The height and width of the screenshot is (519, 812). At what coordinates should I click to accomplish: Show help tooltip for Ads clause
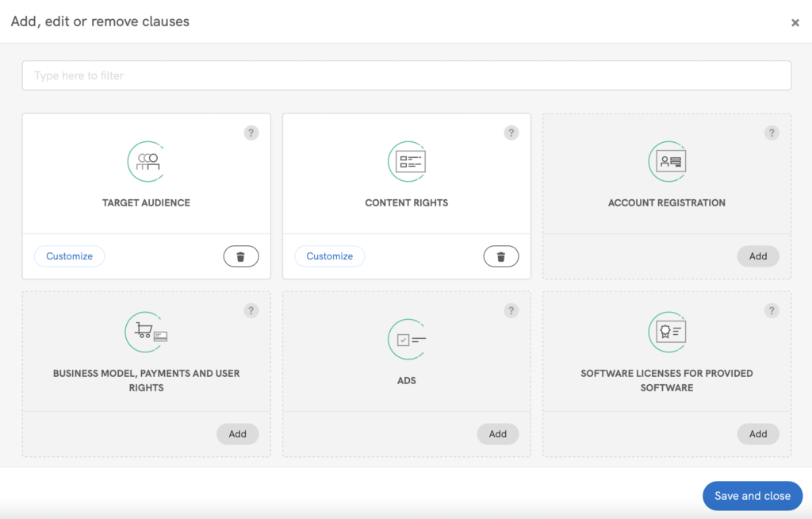coord(511,311)
